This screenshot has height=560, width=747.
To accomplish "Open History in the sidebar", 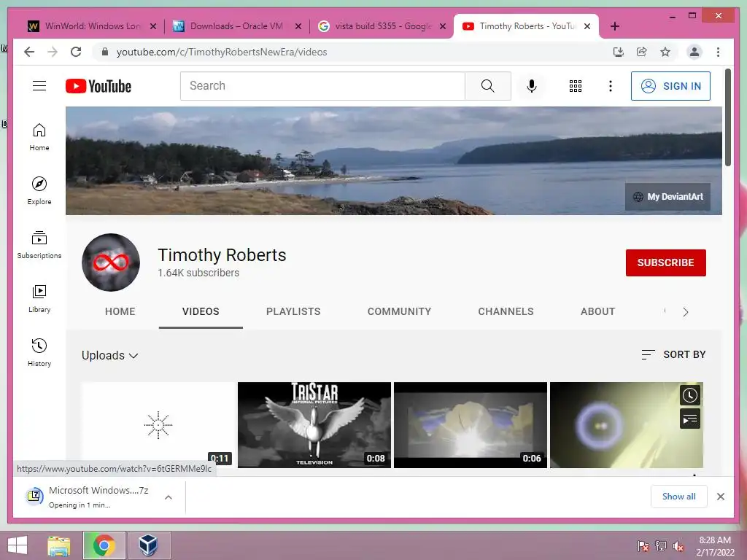I will 39,352.
